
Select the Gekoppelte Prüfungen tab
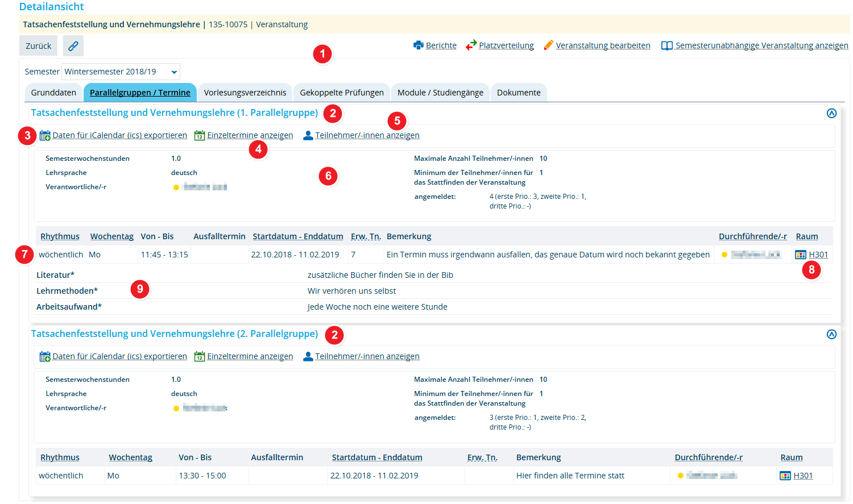pos(342,93)
